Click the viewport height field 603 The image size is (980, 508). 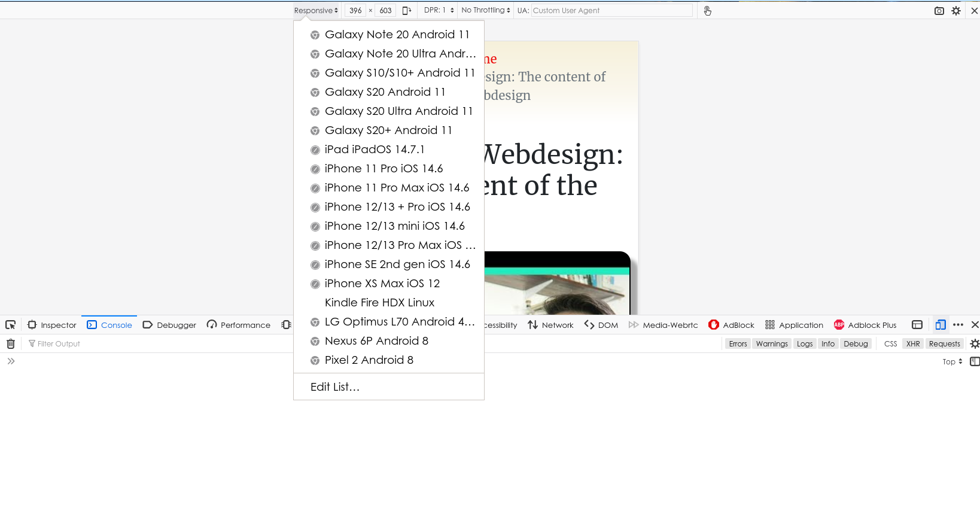[385, 10]
